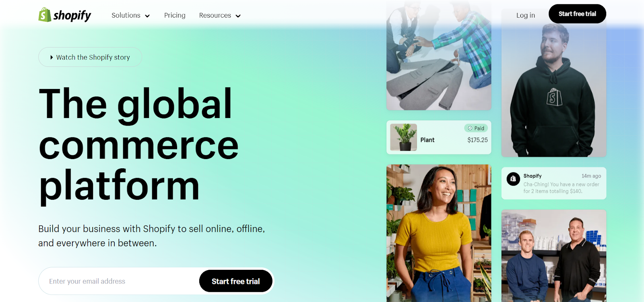The image size is (644, 302).
Task: Click the small plant product image
Action: (403, 137)
